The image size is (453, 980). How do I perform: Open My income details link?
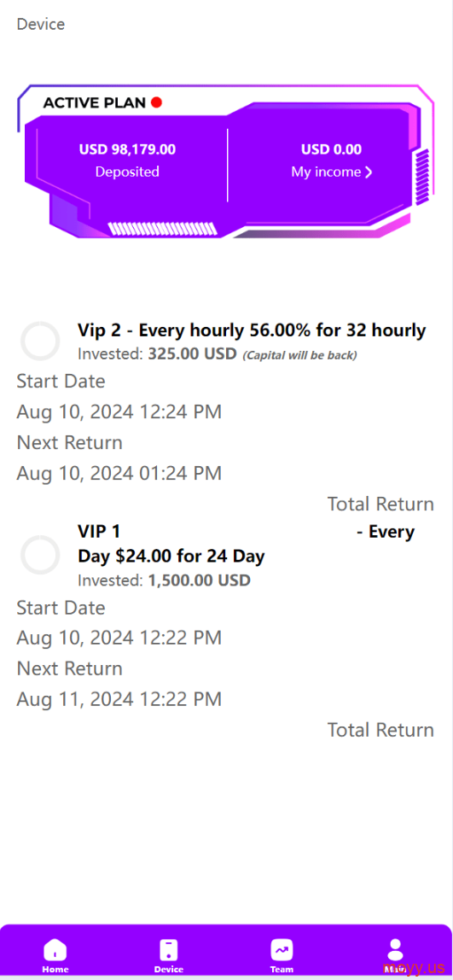click(332, 172)
